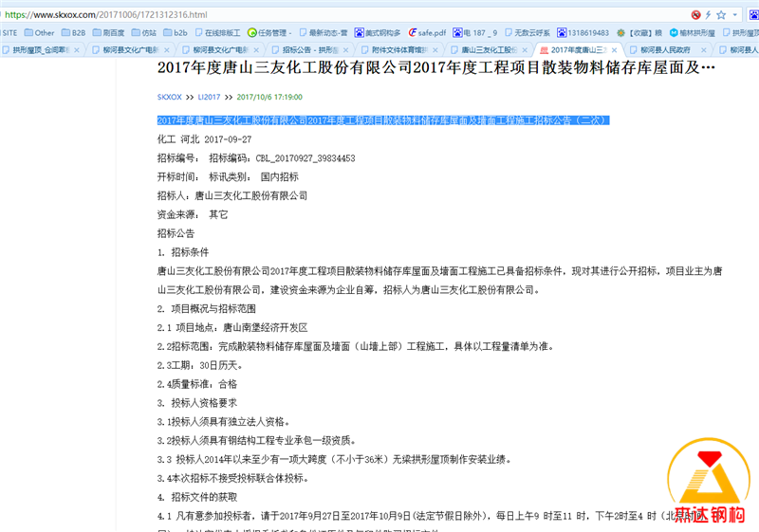Image resolution: width=759 pixels, height=532 pixels.
Task: Focus the URL address field
Action: tap(339, 15)
